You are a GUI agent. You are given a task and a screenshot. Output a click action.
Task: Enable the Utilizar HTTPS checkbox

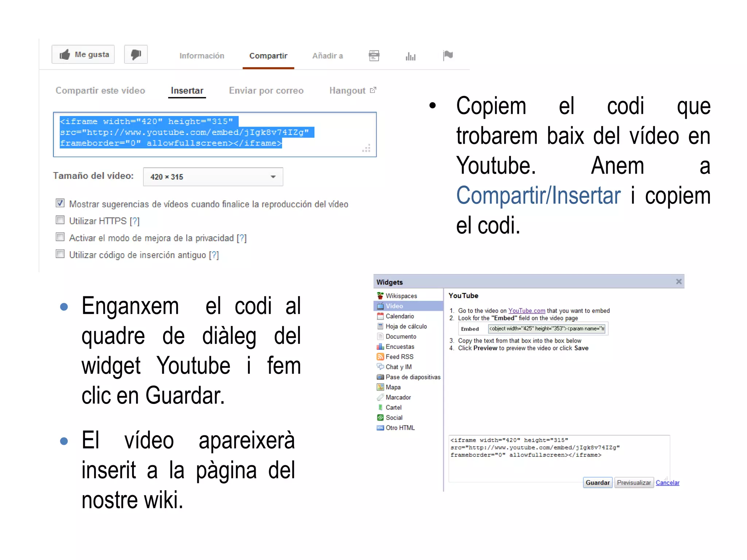click(60, 220)
